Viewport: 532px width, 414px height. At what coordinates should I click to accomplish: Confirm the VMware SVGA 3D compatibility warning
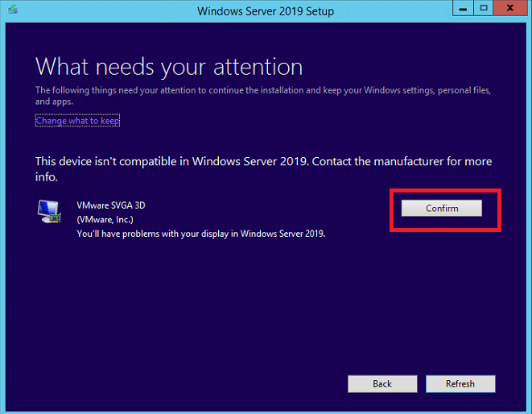click(x=441, y=208)
